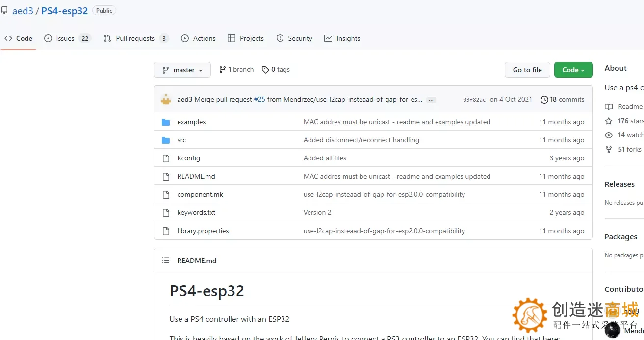The height and width of the screenshot is (340, 644).
Task: Open the Kconfig file
Action: click(x=188, y=158)
